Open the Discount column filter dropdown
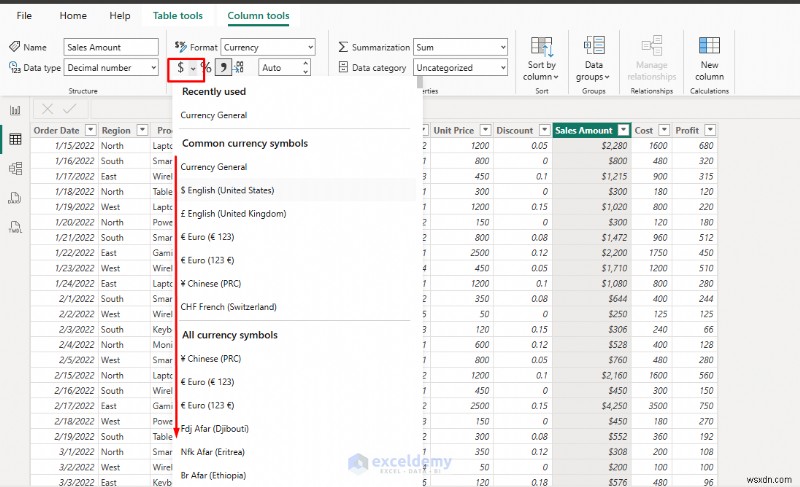800x487 pixels. pos(544,130)
